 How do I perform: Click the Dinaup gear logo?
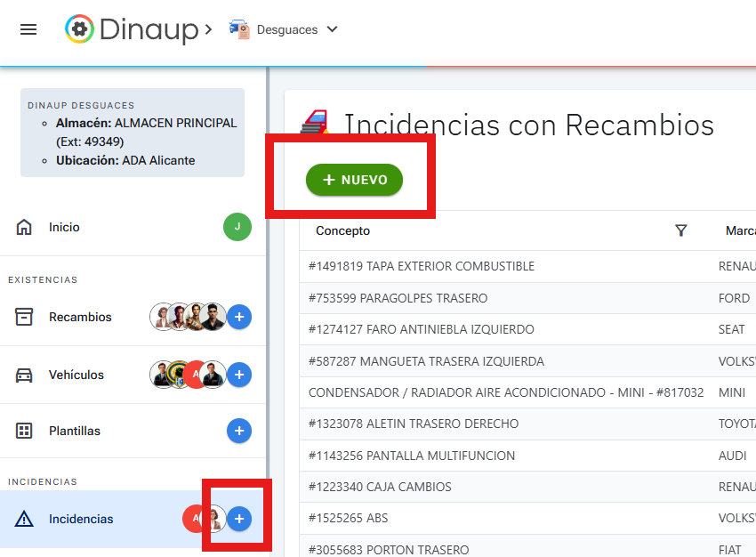tap(80, 28)
